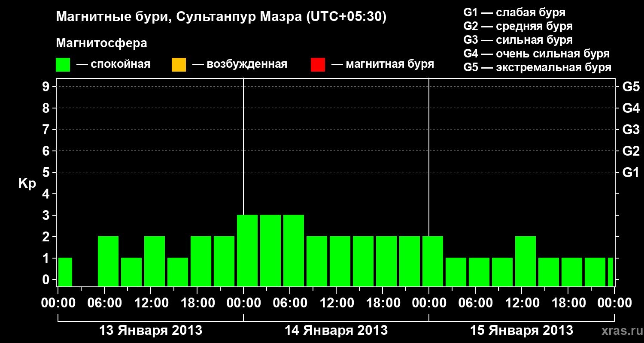Click the Kp 1 bar above 18:00 on 15 Января
The image size is (644, 343).
click(x=572, y=272)
